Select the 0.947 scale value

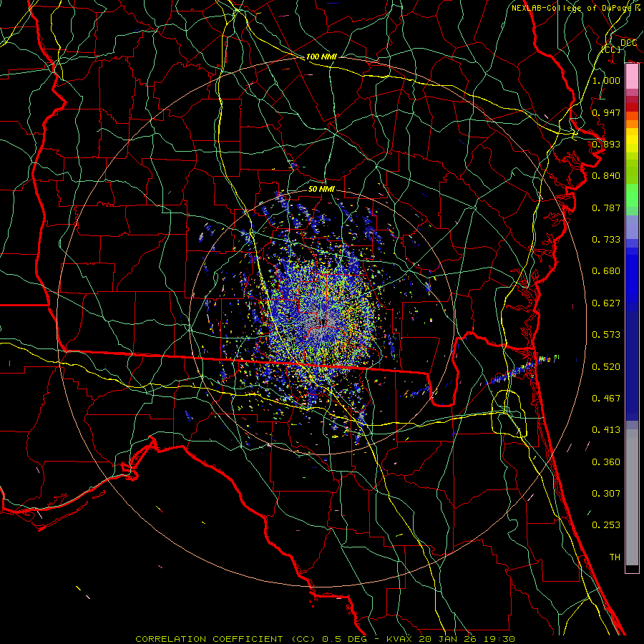(606, 112)
